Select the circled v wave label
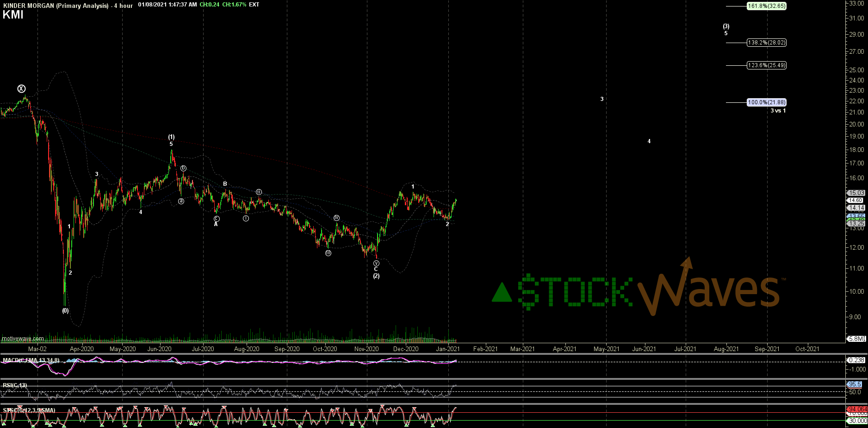 (x=376, y=263)
